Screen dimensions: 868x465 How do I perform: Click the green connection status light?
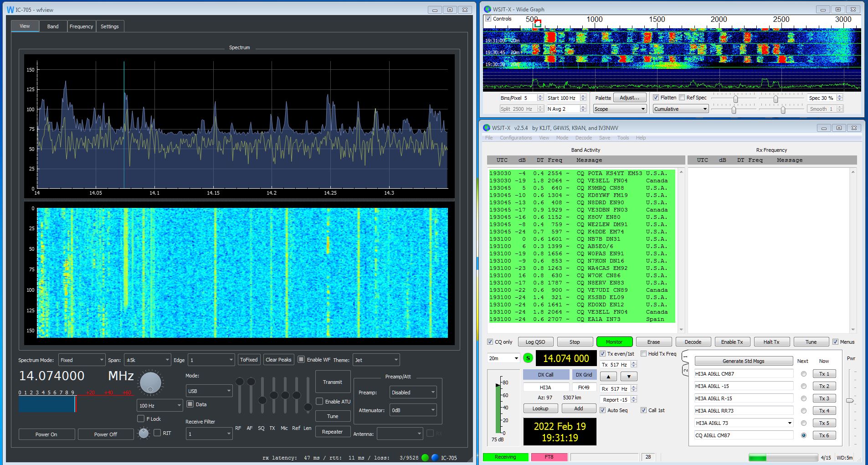[x=425, y=458]
